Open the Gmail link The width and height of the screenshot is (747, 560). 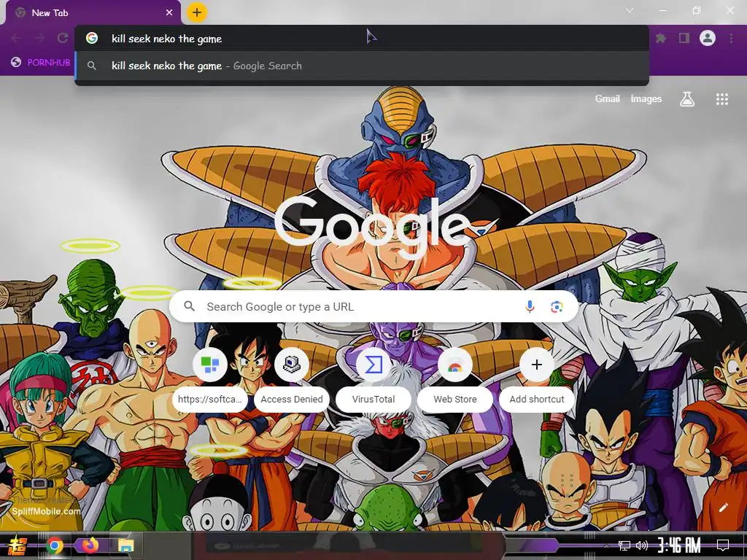click(608, 98)
